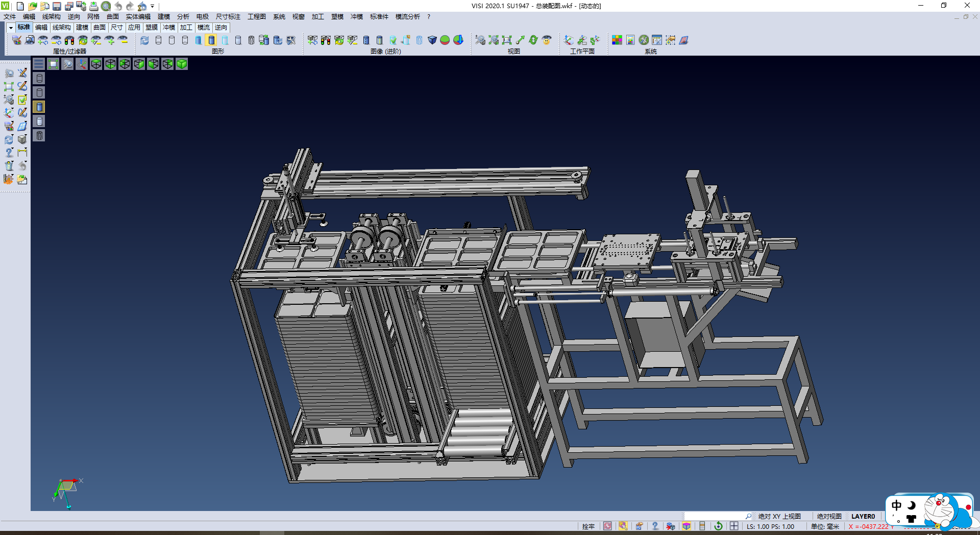Switch to the 冲模 toolbar tab
980x535 pixels.
[x=169, y=28]
